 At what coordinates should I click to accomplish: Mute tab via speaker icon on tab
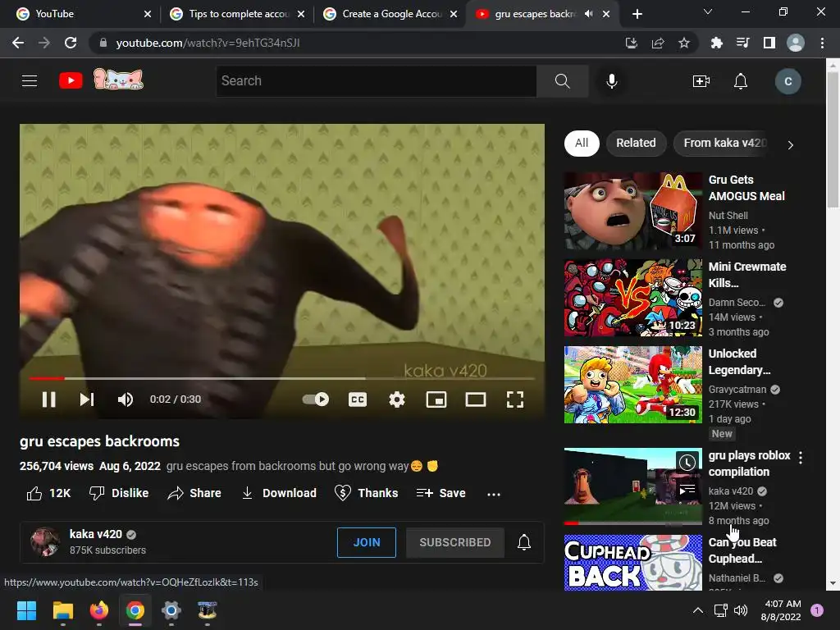(x=588, y=14)
